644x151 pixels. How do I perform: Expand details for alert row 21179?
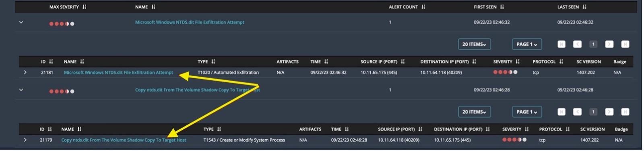(25, 140)
